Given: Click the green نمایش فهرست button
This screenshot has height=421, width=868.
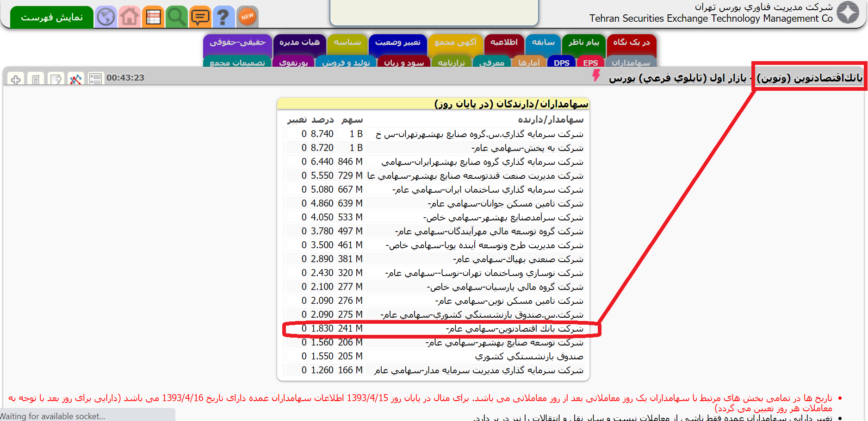Looking at the screenshot, I should 52,18.
